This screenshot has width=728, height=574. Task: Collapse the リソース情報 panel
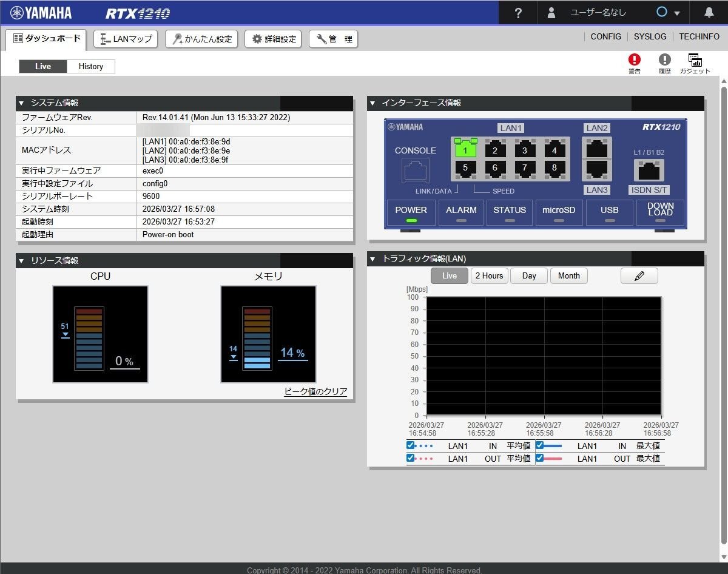pos(21,261)
